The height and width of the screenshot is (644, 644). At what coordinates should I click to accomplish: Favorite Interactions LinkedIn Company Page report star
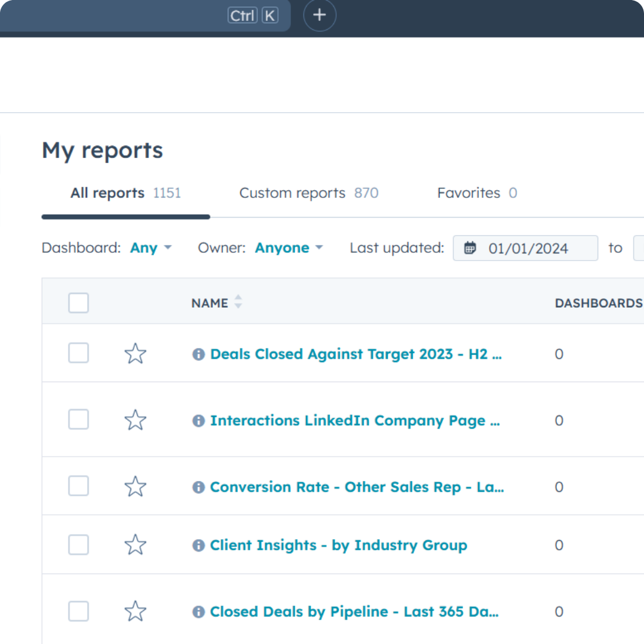135,420
